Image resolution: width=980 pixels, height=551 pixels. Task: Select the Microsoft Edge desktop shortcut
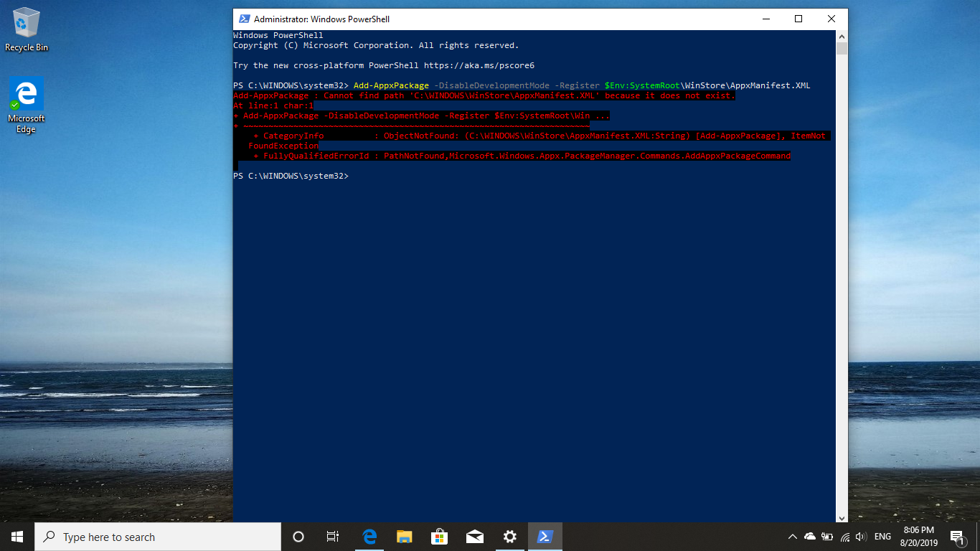(x=27, y=105)
